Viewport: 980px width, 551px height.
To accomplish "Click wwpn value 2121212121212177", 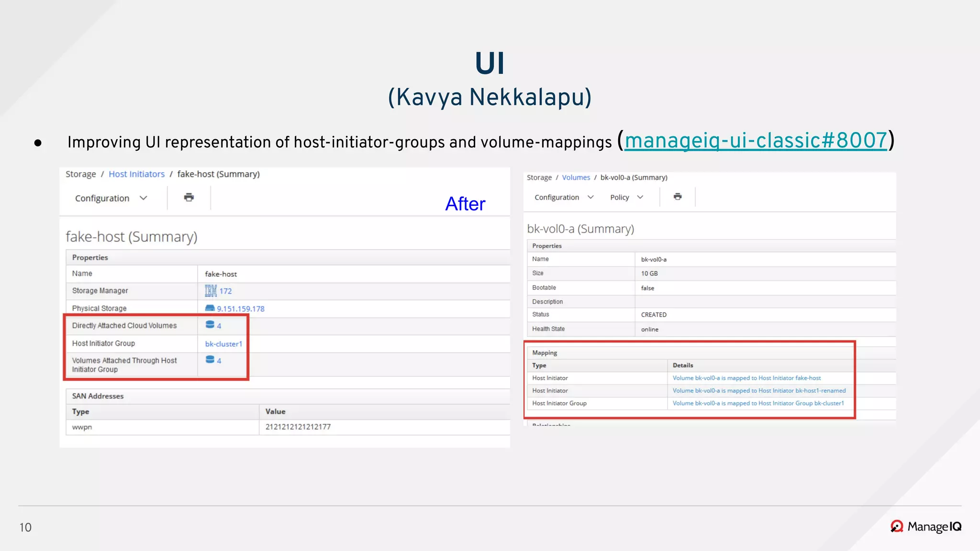I will pyautogui.click(x=298, y=427).
